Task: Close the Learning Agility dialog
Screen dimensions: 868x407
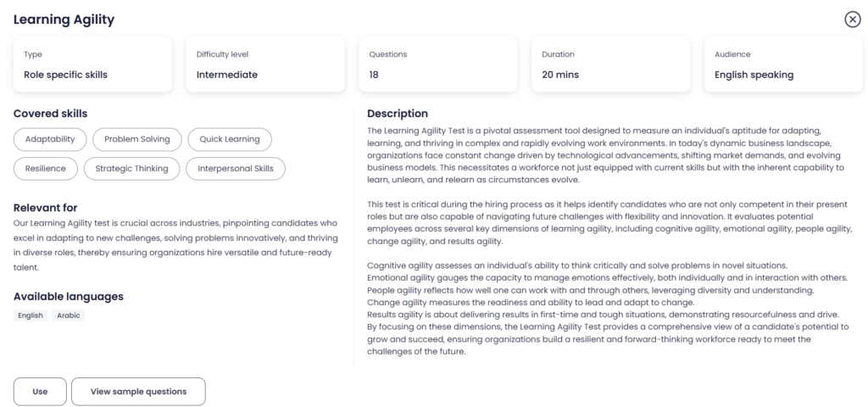Action: (x=853, y=20)
